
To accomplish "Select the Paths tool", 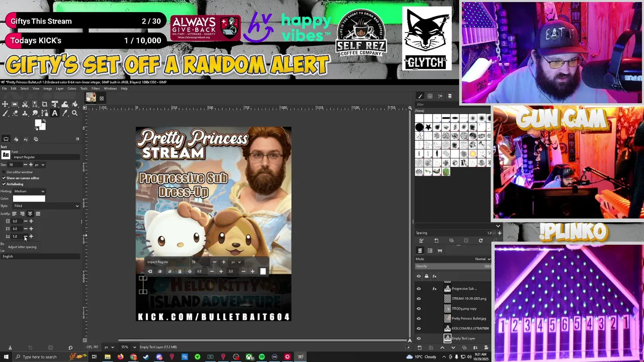I will coord(45,113).
